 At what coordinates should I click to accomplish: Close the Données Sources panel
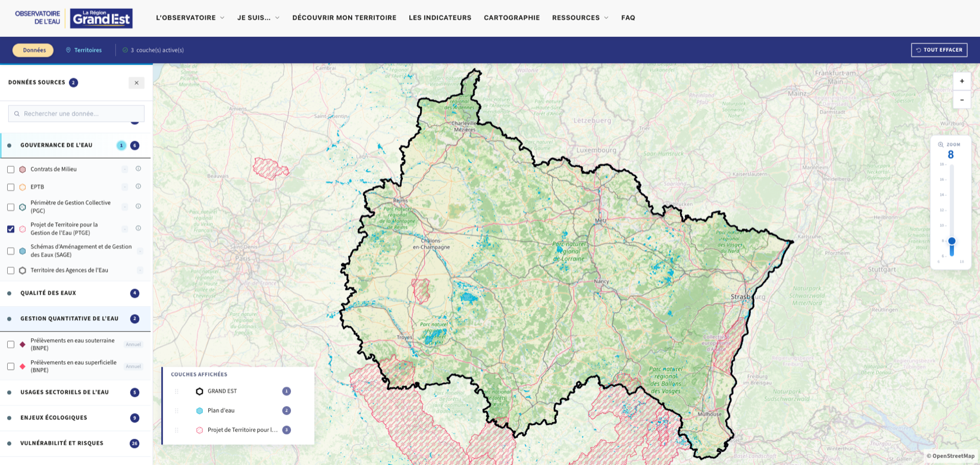pos(136,83)
